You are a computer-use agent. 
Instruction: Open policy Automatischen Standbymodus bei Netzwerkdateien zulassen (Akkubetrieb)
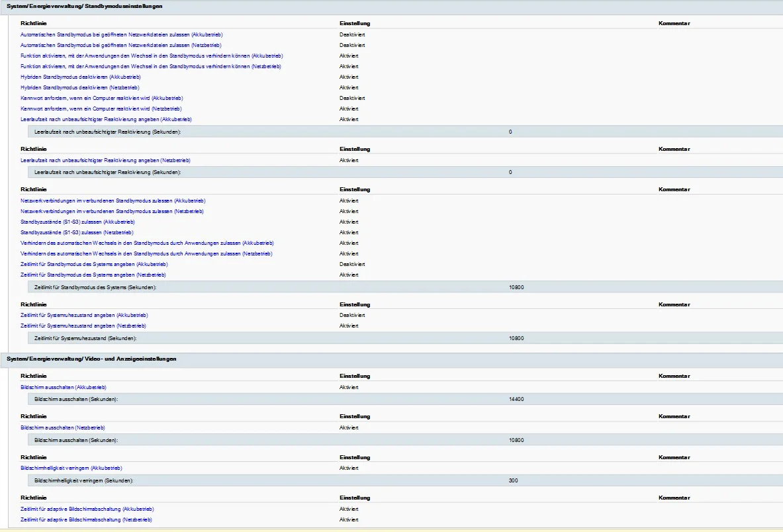121,35
